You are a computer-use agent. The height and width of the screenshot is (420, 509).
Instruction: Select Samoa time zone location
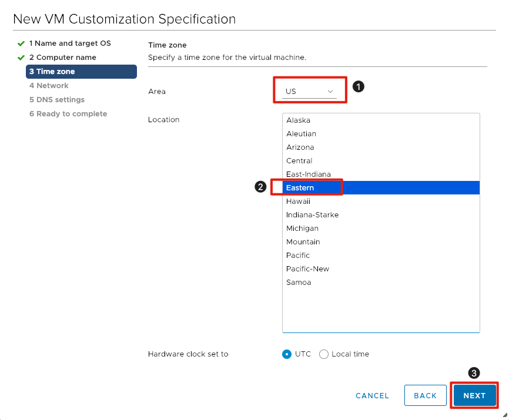(299, 283)
